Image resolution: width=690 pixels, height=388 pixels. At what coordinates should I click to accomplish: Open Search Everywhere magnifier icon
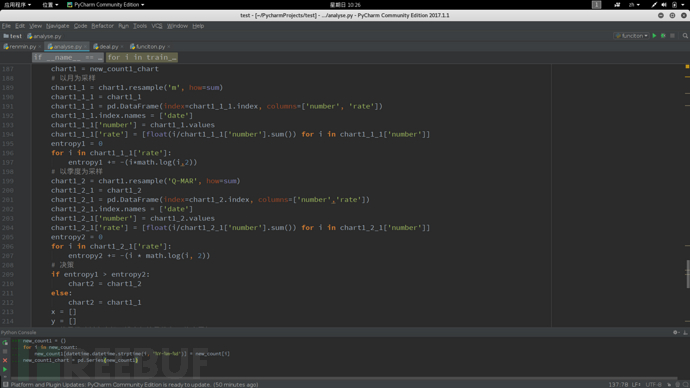[x=685, y=36]
